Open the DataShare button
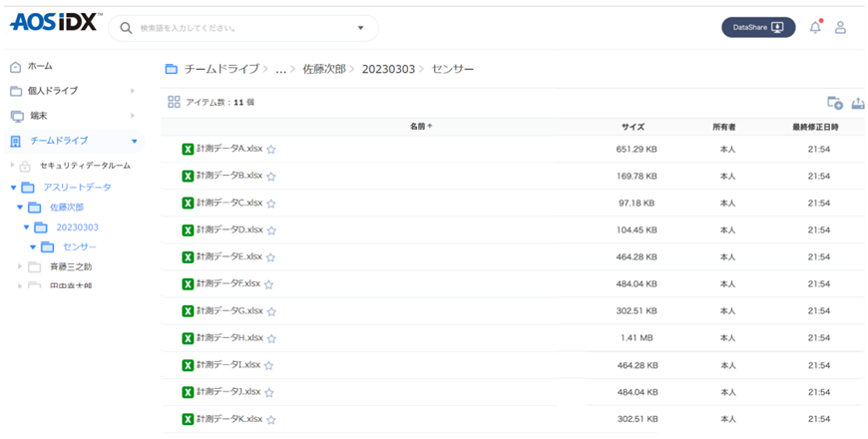Screen dimensions: 868x439 758,27
